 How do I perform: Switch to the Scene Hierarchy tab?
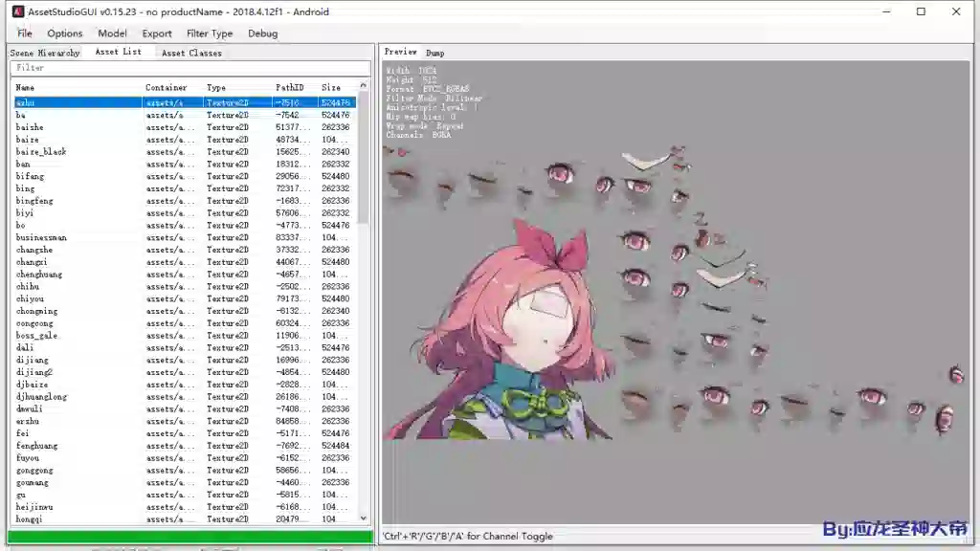pyautogui.click(x=45, y=54)
